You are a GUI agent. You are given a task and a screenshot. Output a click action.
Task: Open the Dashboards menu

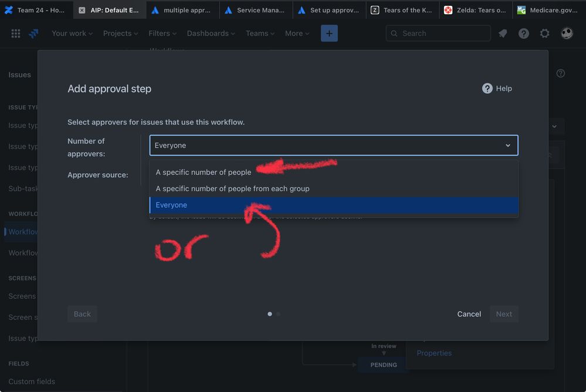click(x=211, y=33)
